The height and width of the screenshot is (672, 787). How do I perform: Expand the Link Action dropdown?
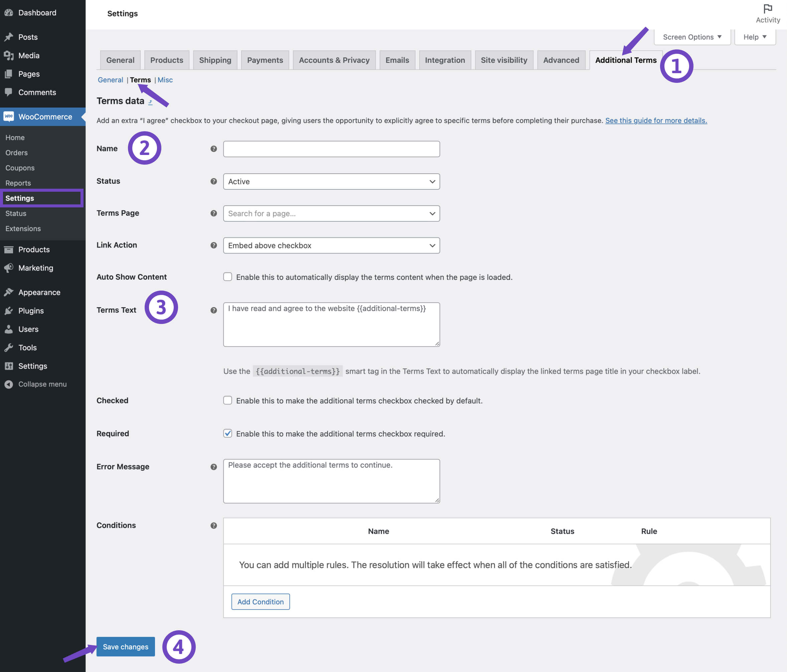pyautogui.click(x=331, y=245)
